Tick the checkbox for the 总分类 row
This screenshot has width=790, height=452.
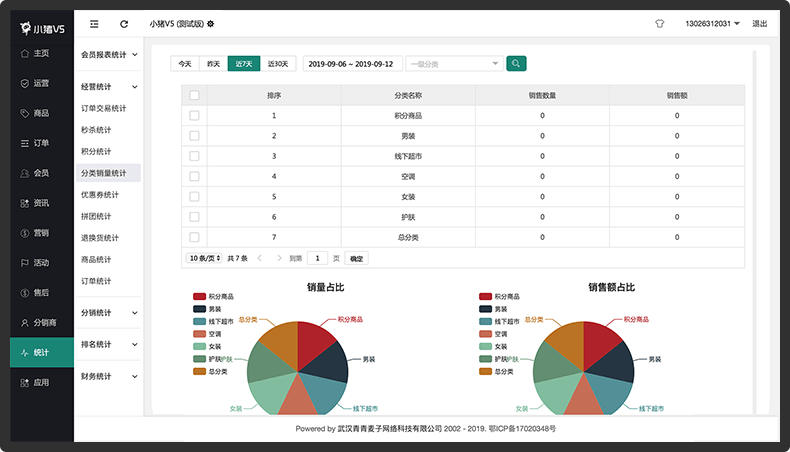[x=194, y=237]
